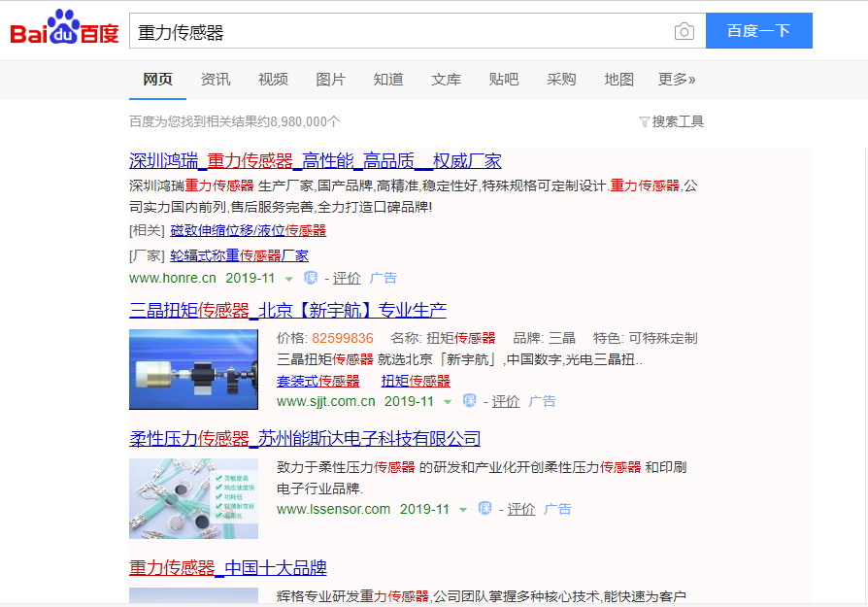Click the price value 82599836
The image size is (868, 607).
[342, 338]
